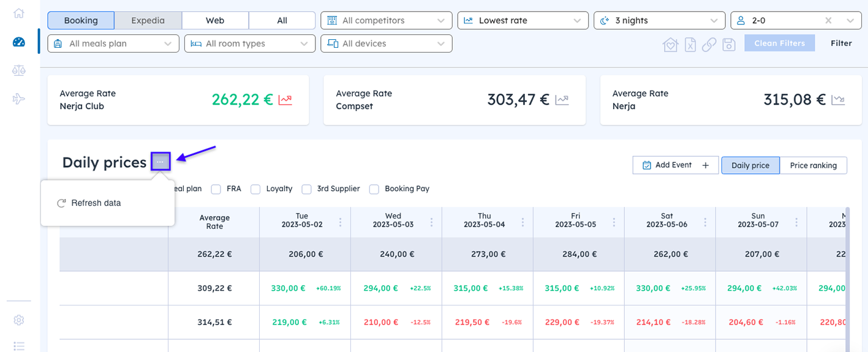
Task: Click trend icon next to 262,22 €
Action: point(285,100)
